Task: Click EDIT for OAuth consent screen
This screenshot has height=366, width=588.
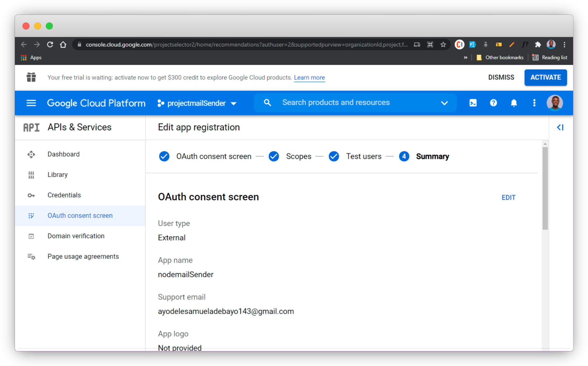Action: click(x=509, y=197)
